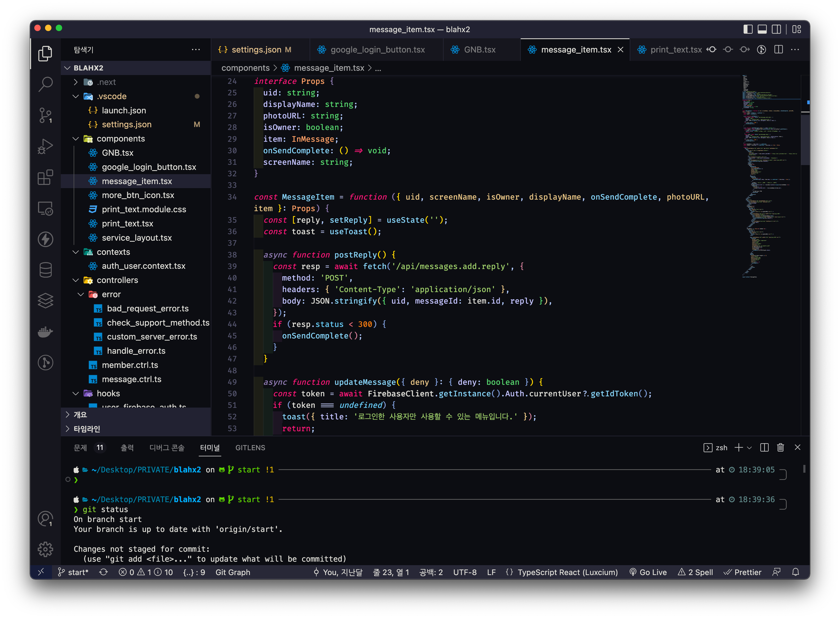Open handle_error.ts in explorer
The width and height of the screenshot is (840, 619).
(136, 351)
